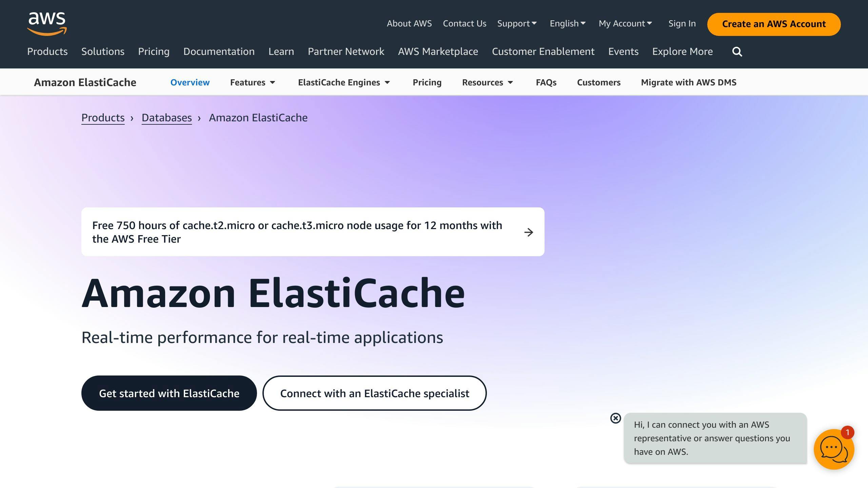The image size is (868, 488).
Task: Click the Free Tier banner arrow
Action: [529, 232]
